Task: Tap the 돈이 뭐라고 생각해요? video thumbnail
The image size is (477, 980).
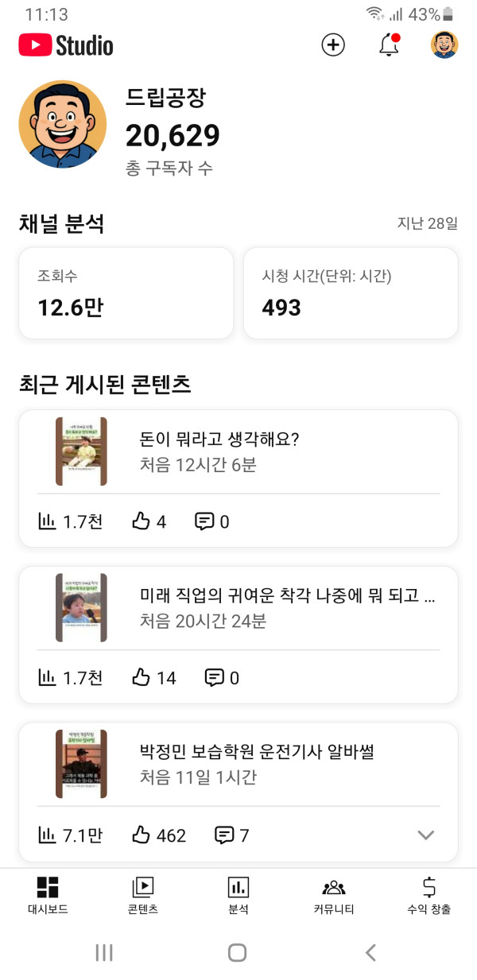Action: (81, 451)
